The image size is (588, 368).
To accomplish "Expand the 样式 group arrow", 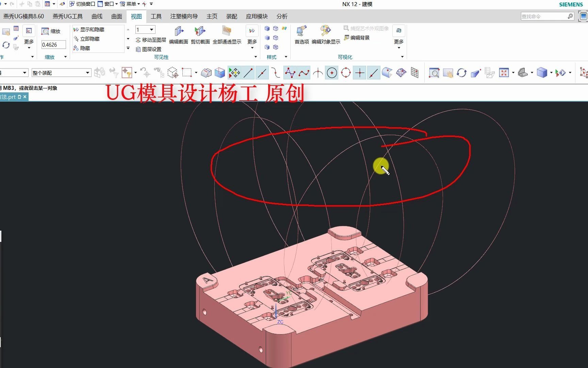I will pyautogui.click(x=286, y=57).
